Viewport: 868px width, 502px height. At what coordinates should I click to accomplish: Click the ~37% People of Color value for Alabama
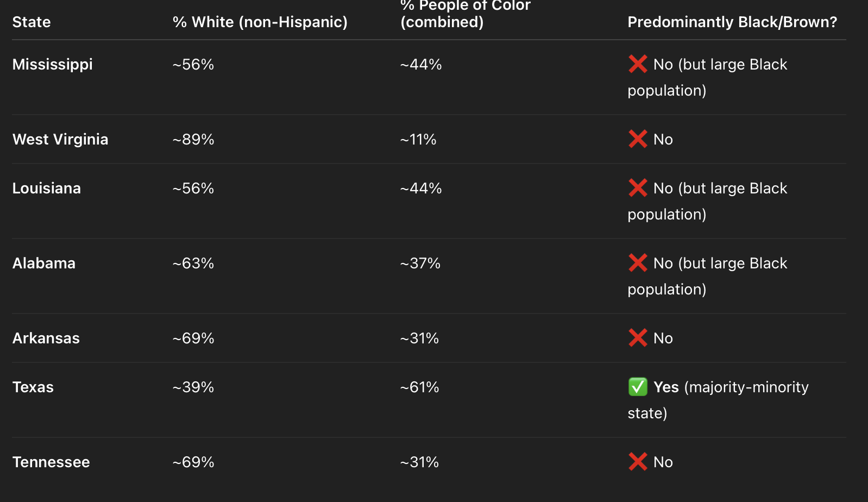tap(420, 263)
